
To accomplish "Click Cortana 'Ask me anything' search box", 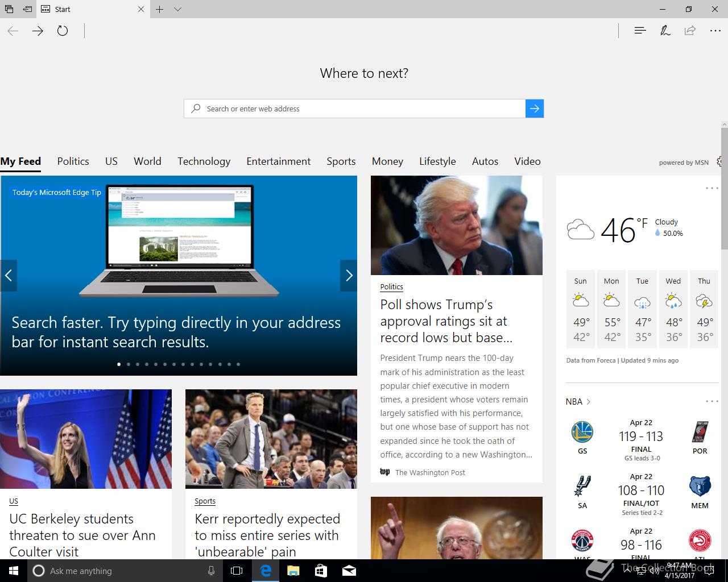I will pos(125,571).
